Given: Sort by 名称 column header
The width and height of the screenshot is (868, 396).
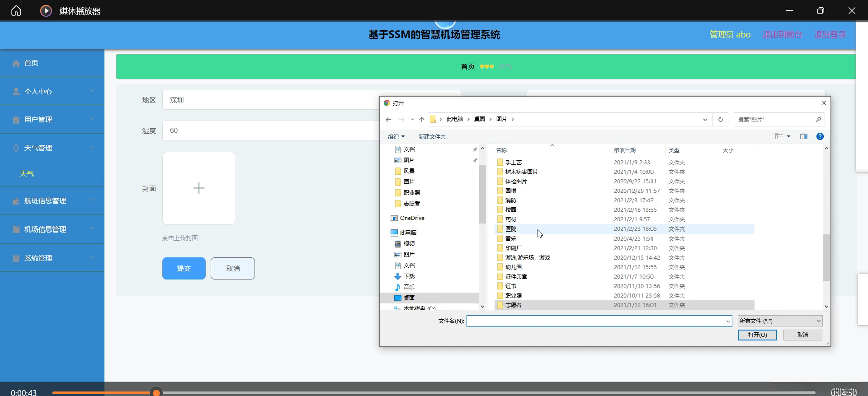Looking at the screenshot, I should [552, 150].
